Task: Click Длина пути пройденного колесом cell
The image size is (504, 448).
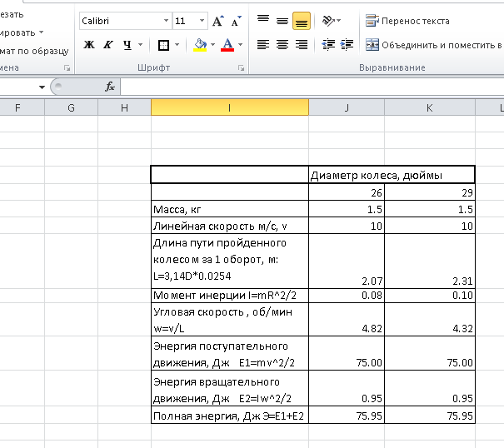Action: [x=229, y=261]
